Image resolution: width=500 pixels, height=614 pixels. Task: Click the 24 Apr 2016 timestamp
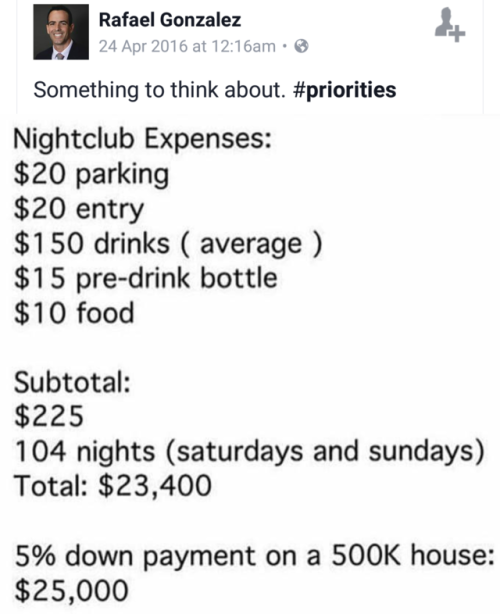(x=187, y=47)
